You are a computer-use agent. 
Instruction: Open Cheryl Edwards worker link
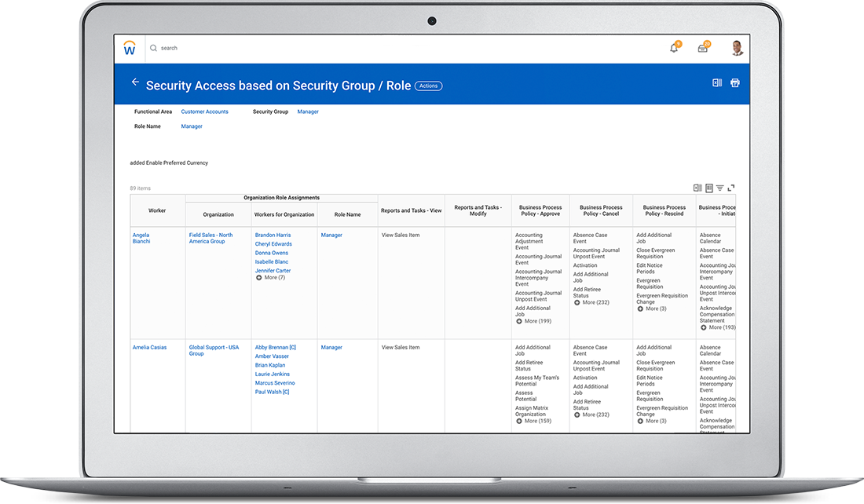(273, 244)
